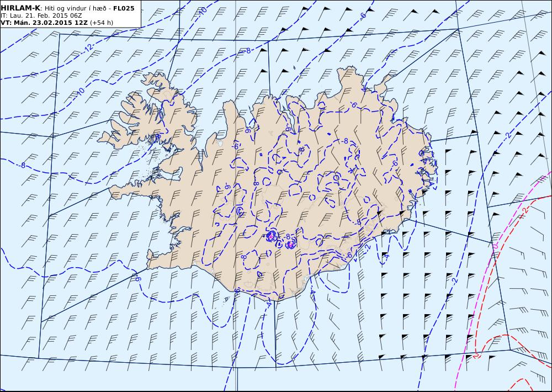The width and height of the screenshot is (552, 392).
Task: Click the HIRLAM-K model title text
Action: click(20, 8)
